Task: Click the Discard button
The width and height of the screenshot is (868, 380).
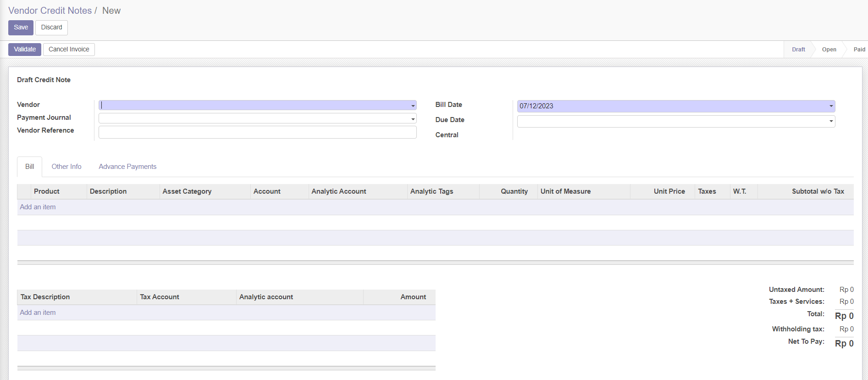Action: (x=51, y=28)
